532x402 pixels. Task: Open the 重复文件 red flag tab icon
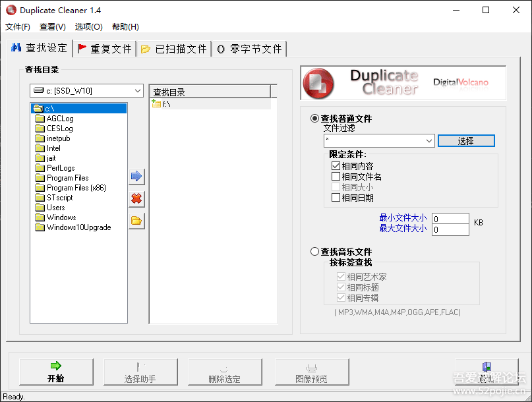point(82,48)
